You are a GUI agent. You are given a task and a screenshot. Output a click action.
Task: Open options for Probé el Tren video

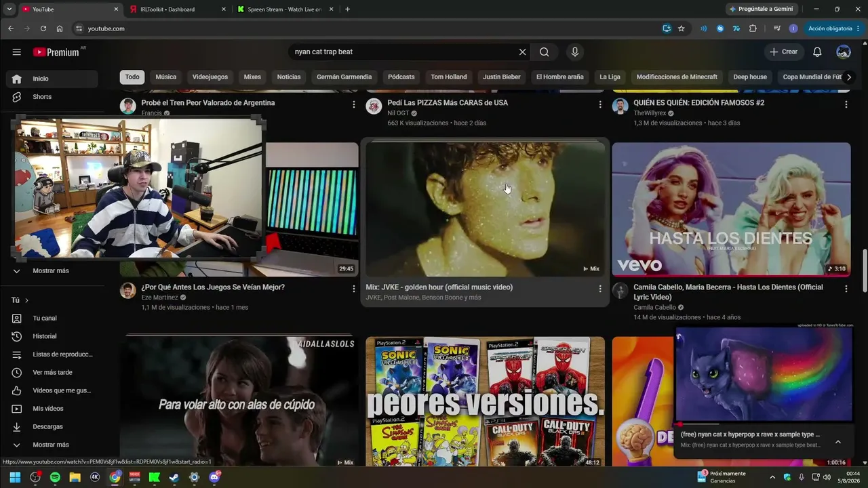353,104
